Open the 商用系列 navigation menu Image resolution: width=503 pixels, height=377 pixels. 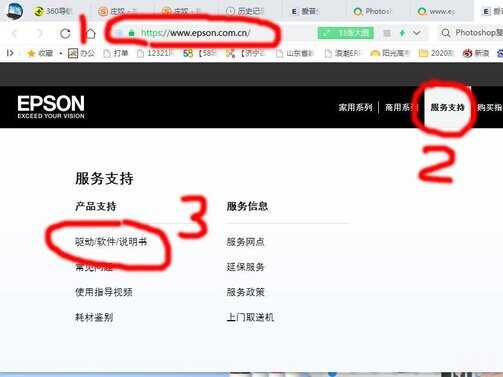click(402, 107)
